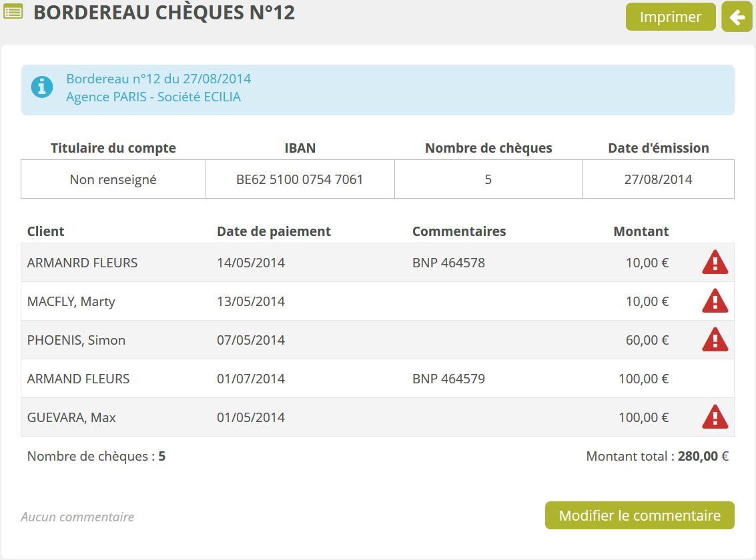Image resolution: width=756 pixels, height=560 pixels.
Task: Click the BNP 464578 comment cell
Action: tap(448, 263)
